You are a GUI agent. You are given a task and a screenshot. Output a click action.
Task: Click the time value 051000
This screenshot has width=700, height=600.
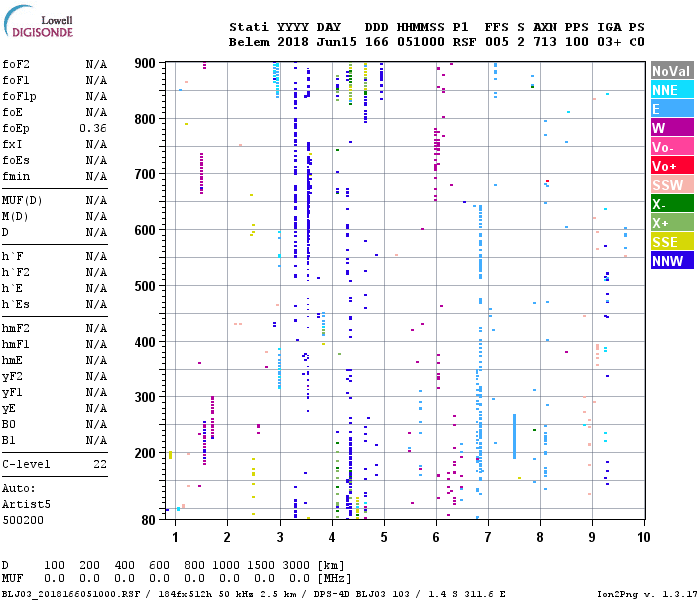pos(421,42)
